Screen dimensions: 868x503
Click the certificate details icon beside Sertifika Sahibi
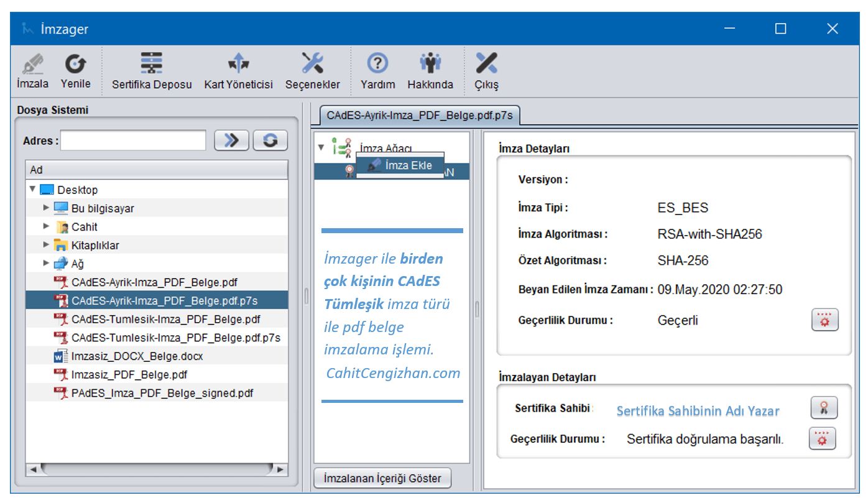(x=824, y=408)
